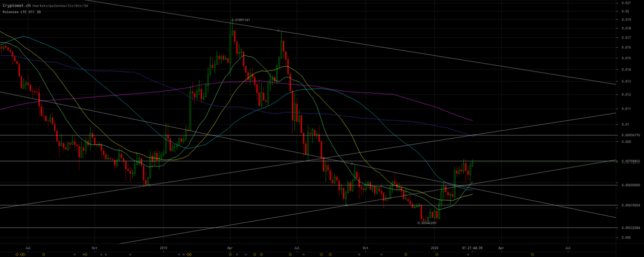Click the rightmost yellow diamond event marker
The height and width of the screenshot is (257, 644).
(533, 254)
